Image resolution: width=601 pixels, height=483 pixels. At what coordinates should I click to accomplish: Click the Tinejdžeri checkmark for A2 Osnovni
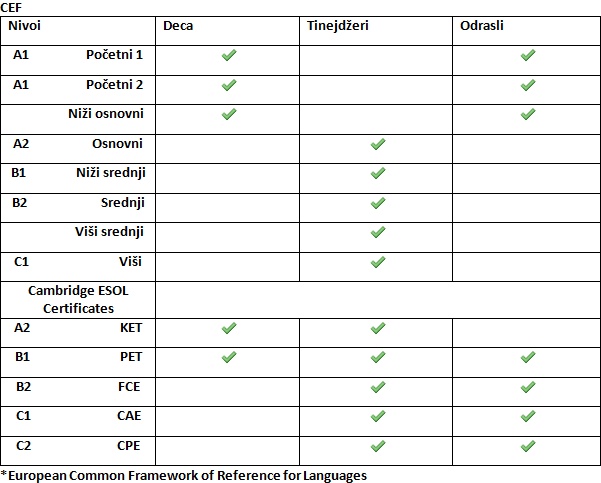[x=378, y=144]
